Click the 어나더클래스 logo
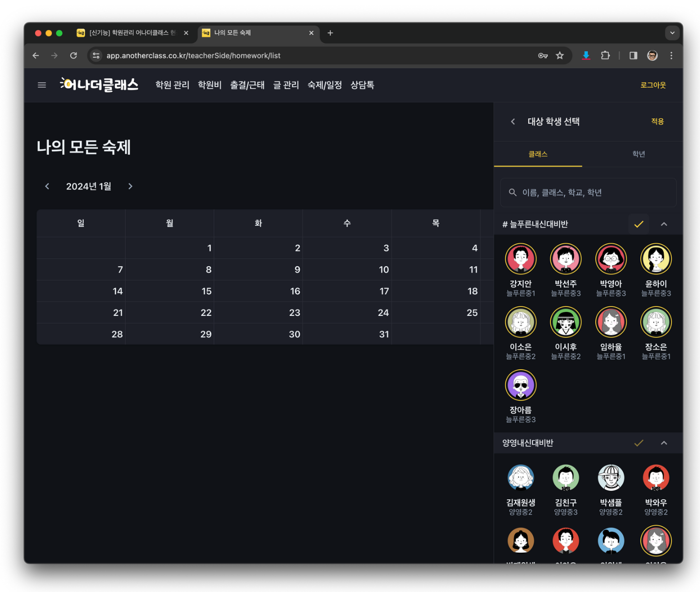The image size is (700, 592). point(99,85)
